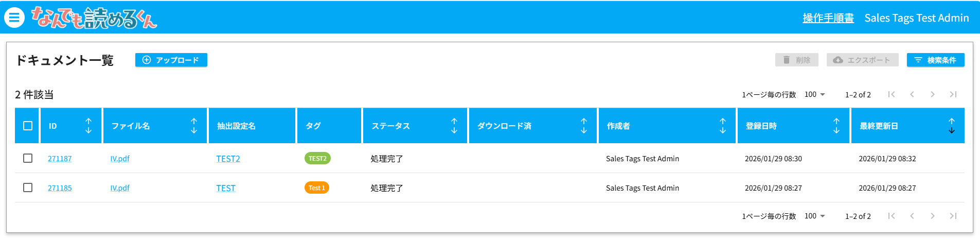Sort by 登録日時 column arrows
Viewport: 980px width, 238px height.
click(x=836, y=126)
